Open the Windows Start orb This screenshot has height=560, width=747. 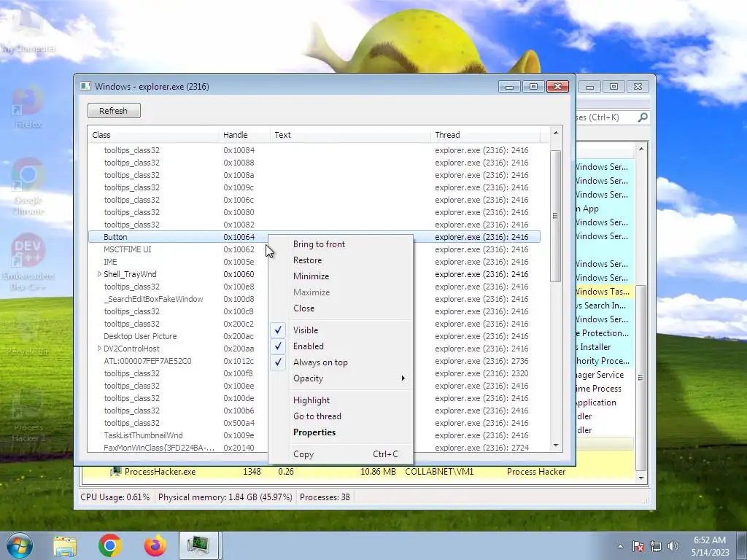(x=20, y=545)
